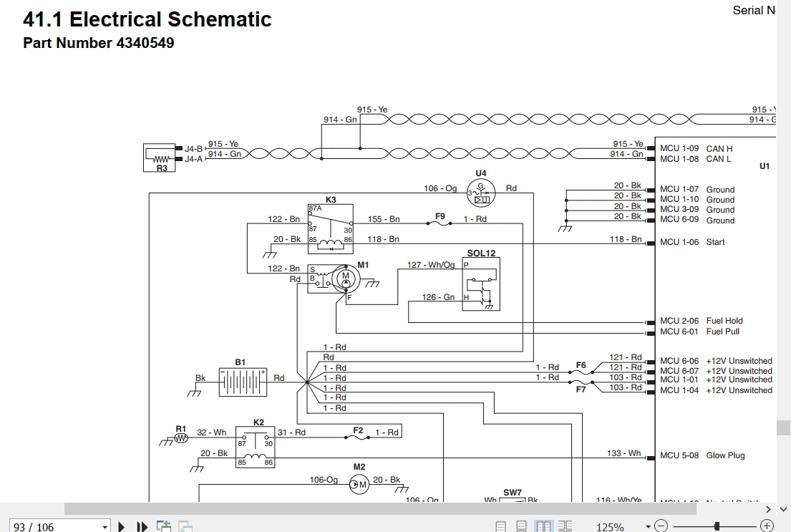Click the horizontal scrollbar thumb
The image size is (791, 532).
[x=380, y=509]
